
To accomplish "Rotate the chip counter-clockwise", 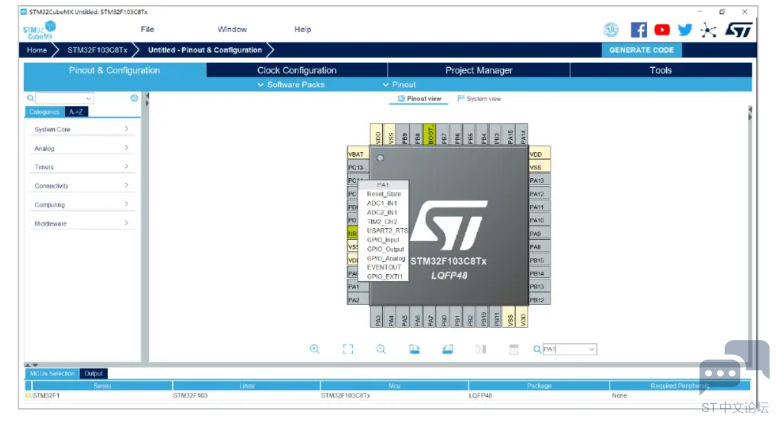I will [448, 349].
